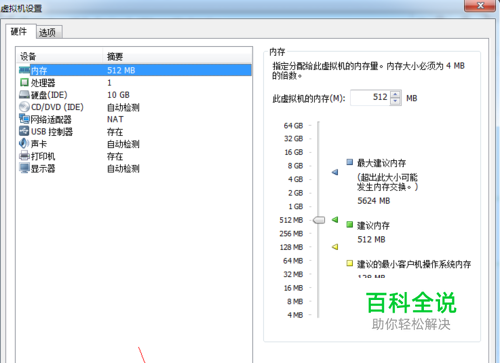Screen dimensions: 500x363
Task: Click the memory slider thumb at 512 MB
Action: pos(319,220)
